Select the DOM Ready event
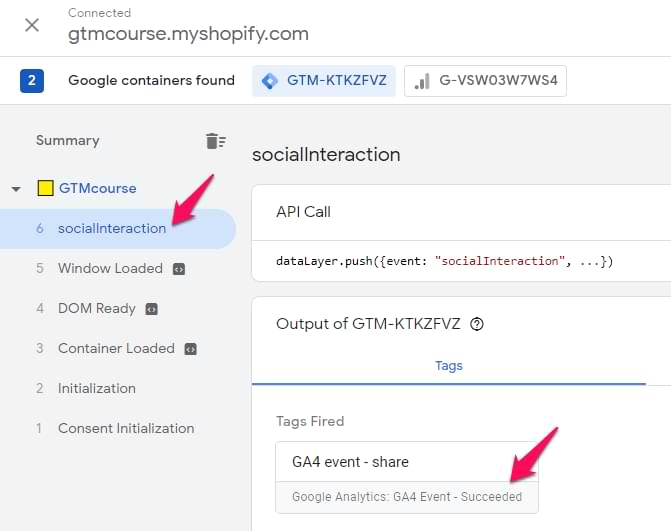This screenshot has height=531, width=671. (96, 308)
